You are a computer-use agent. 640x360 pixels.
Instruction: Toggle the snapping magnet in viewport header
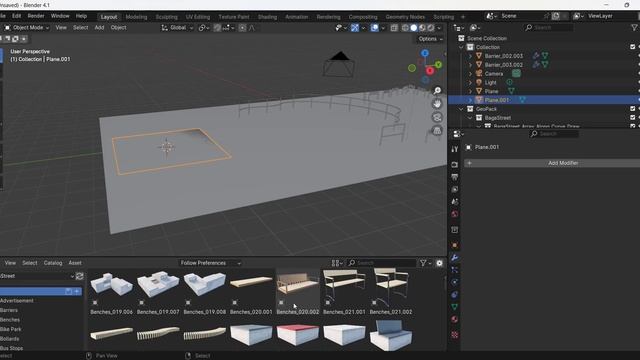click(217, 28)
